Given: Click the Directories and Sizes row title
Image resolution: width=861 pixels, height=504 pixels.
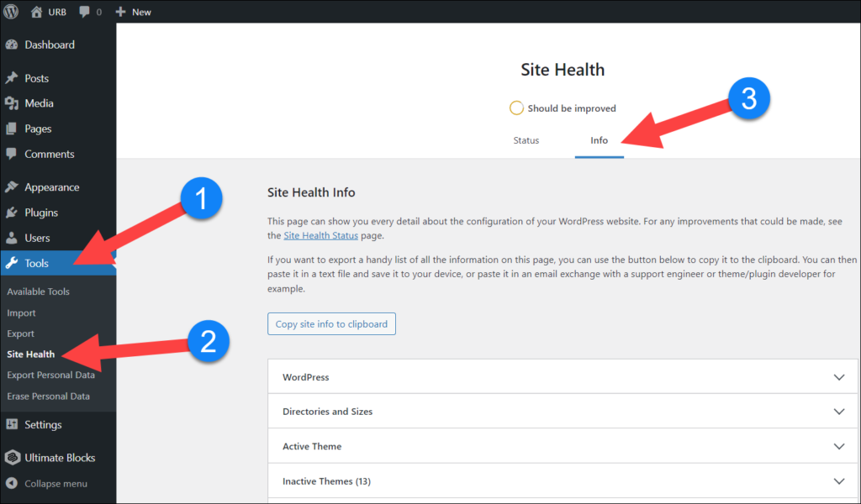Looking at the screenshot, I should 327,412.
